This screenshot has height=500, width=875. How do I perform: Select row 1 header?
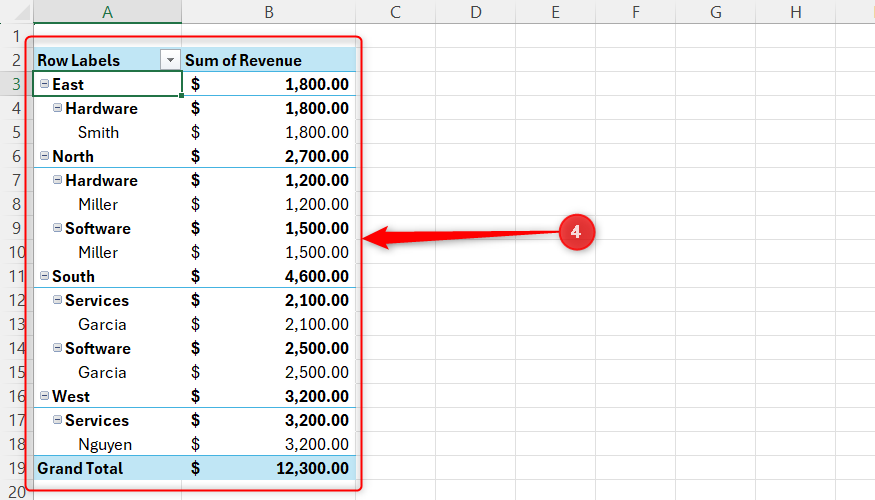point(16,36)
